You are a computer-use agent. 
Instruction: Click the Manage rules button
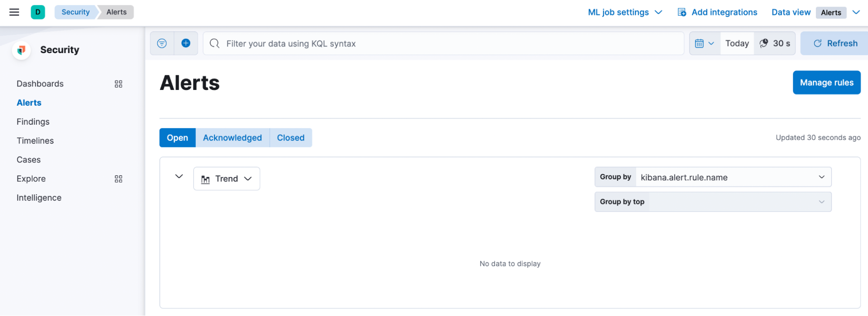tap(827, 83)
